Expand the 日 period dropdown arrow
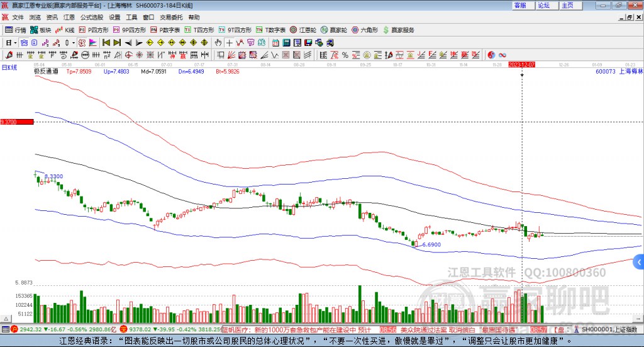Screen dimensions: 644x347 [x=15, y=43]
